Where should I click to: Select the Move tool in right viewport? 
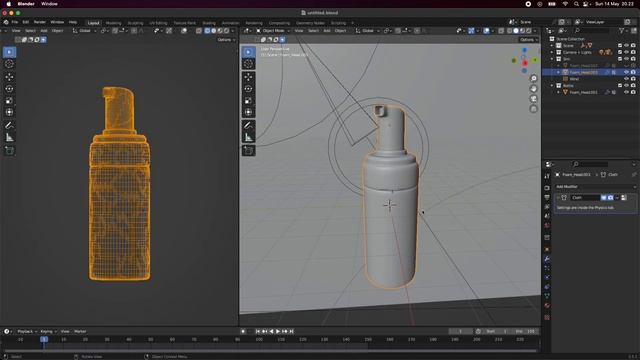(248, 77)
